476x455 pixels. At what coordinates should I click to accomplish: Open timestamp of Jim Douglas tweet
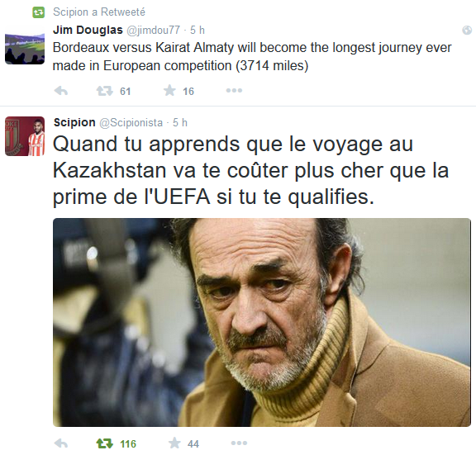coord(198,30)
